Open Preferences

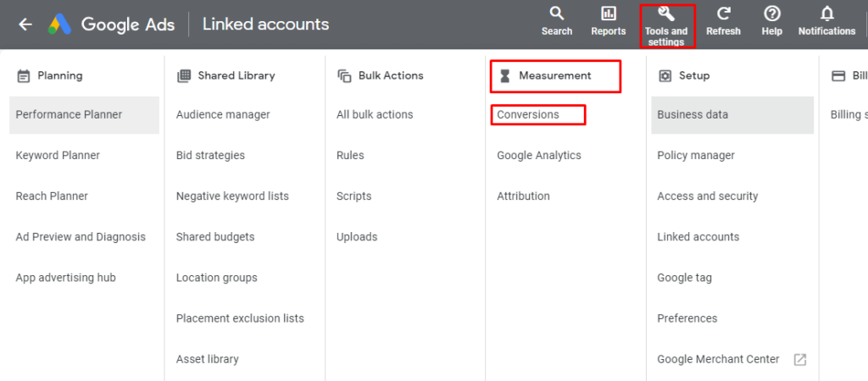point(687,318)
